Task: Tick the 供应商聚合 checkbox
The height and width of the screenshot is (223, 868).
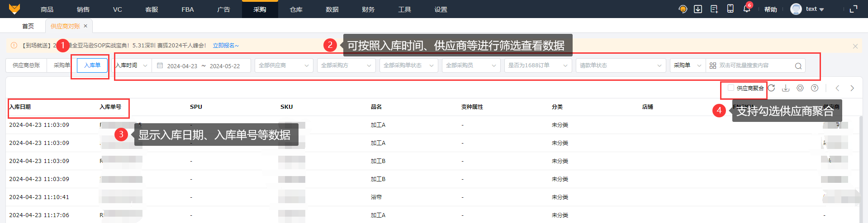Action: [x=731, y=88]
